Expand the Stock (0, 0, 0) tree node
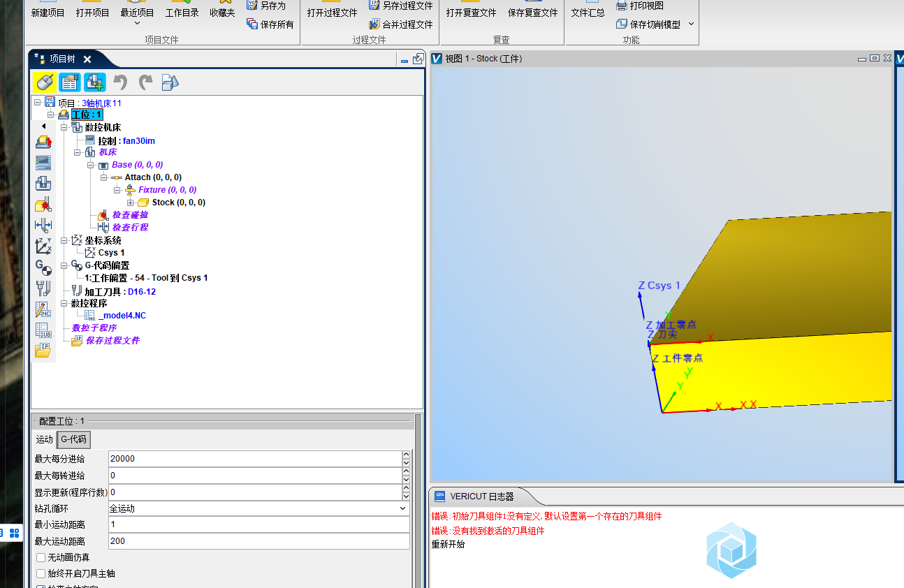904x588 pixels. pos(130,203)
